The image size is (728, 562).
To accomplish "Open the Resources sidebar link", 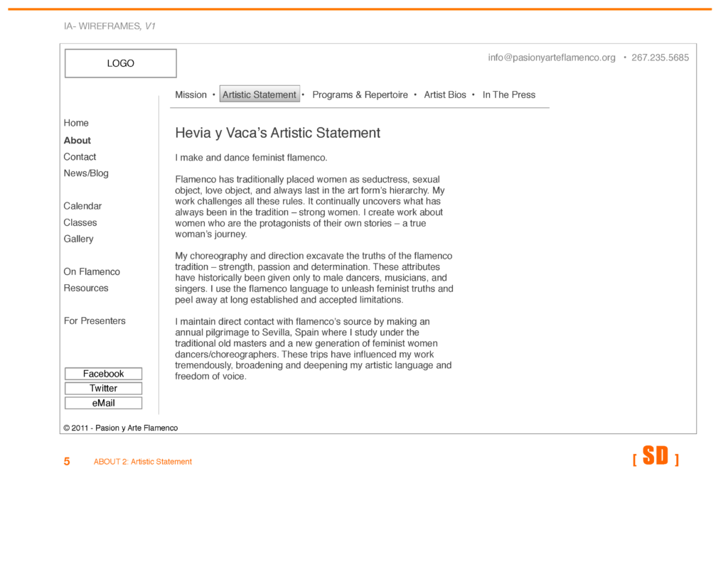I will (86, 288).
